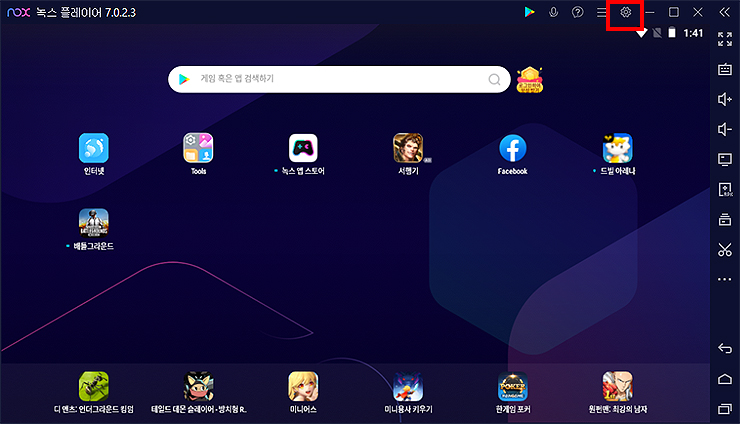Screen dimensions: 740x424
Task: Click the Wi-Fi status icon
Action: (x=641, y=33)
